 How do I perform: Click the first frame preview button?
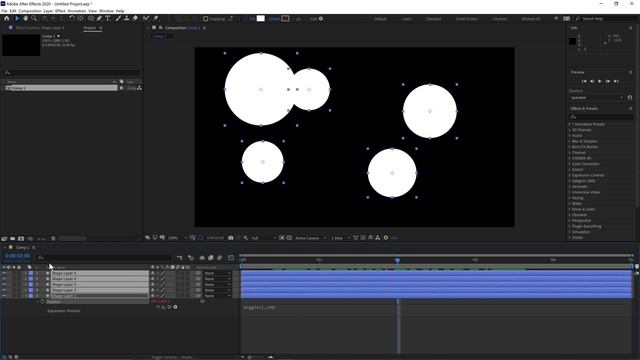[584, 81]
